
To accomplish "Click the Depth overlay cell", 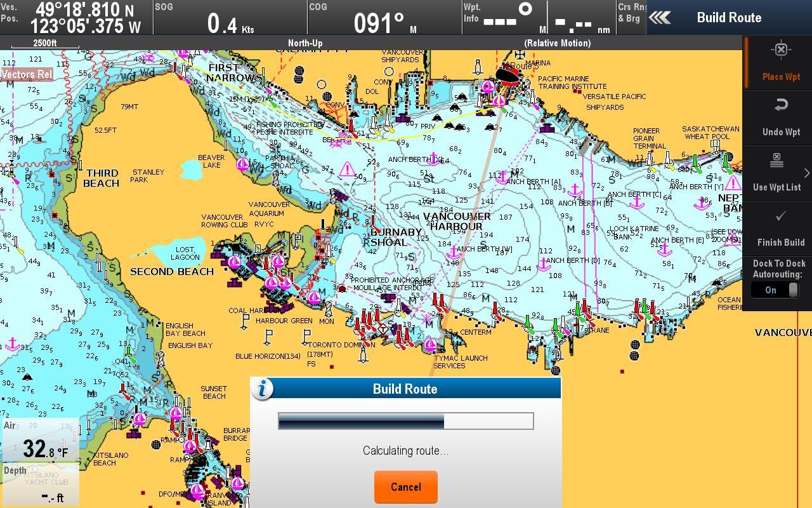I will point(40,484).
